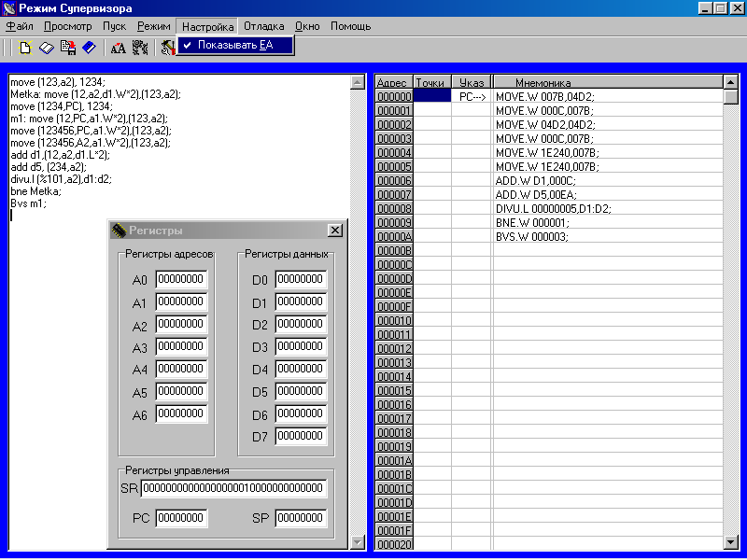Screen dimensions: 747x560
Task: Click the hammer tools toolbar icon
Action: 167,47
